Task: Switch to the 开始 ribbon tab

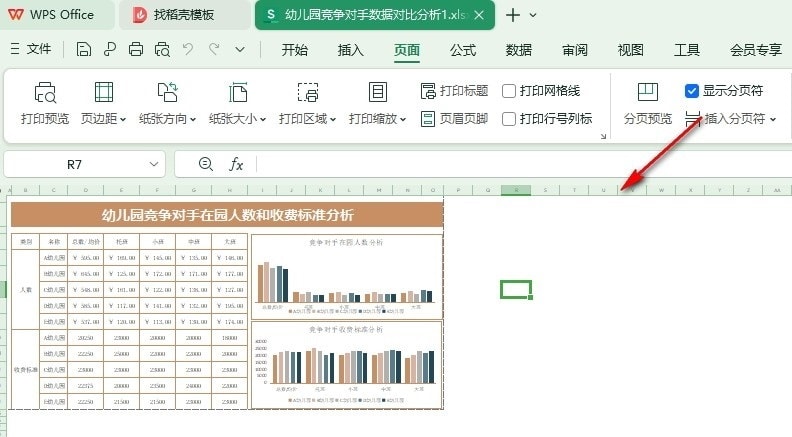Action: 294,50
